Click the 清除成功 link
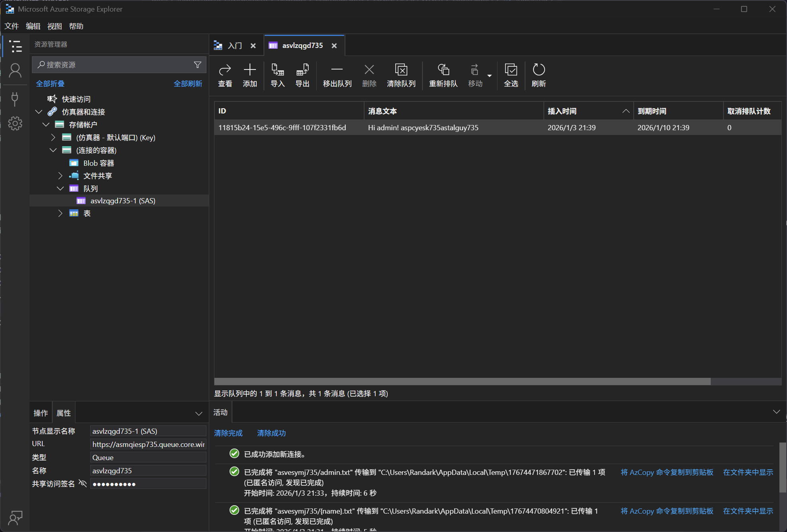 tap(271, 433)
